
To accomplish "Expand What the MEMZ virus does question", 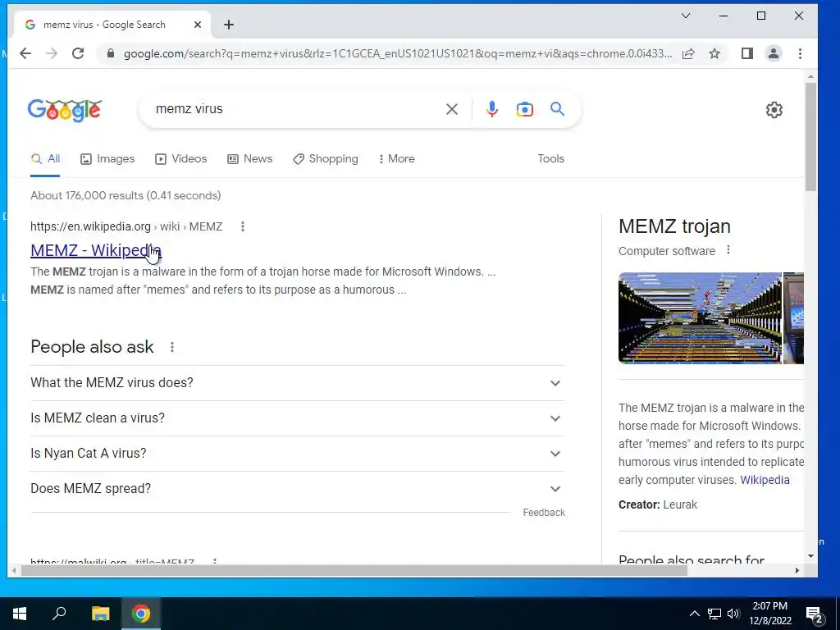I will tap(297, 383).
